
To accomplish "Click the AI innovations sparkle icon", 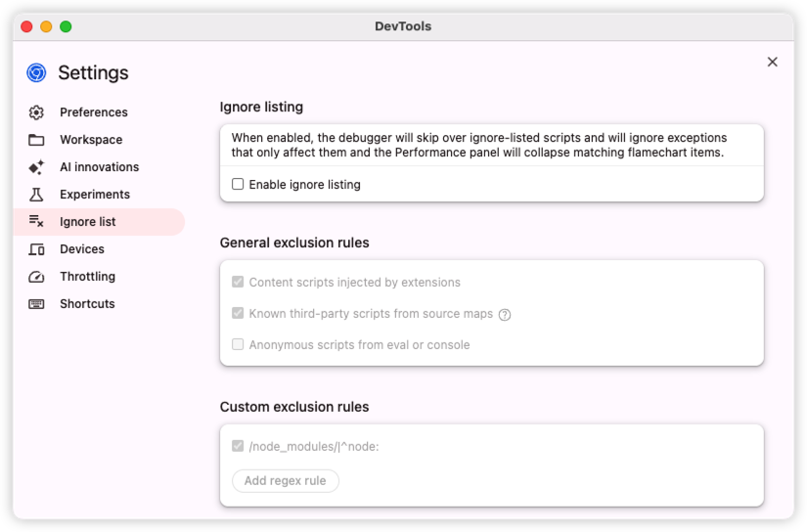I will click(x=36, y=167).
